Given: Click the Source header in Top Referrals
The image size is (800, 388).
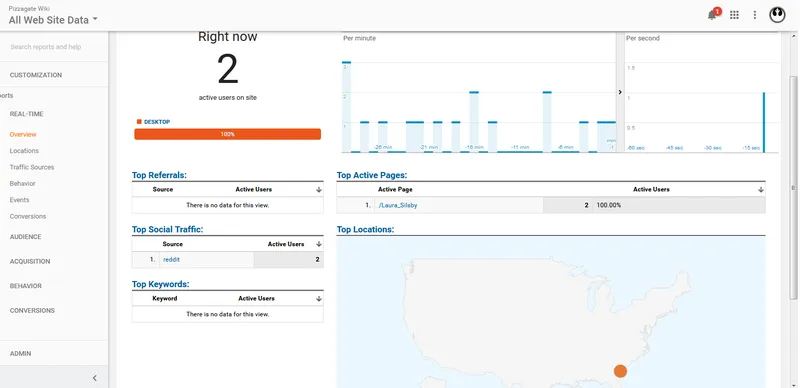Looking at the screenshot, I should pyautogui.click(x=163, y=189).
